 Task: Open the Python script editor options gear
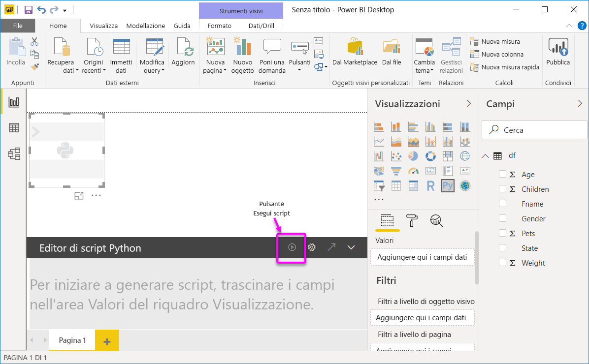point(312,247)
